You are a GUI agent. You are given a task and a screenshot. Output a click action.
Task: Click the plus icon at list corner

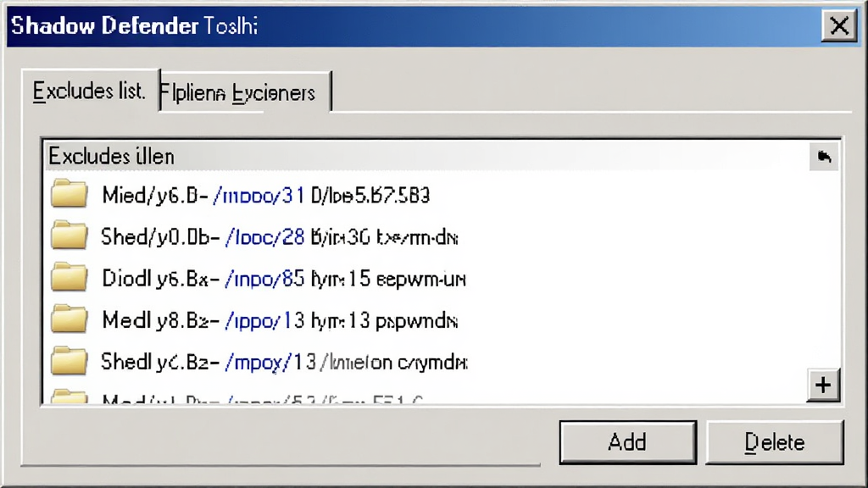point(823,385)
